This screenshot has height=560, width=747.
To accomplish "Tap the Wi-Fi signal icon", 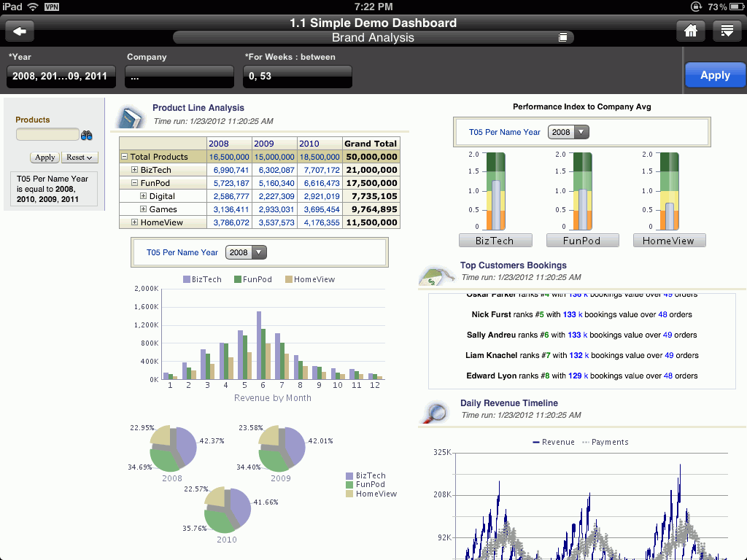I will click(x=33, y=7).
